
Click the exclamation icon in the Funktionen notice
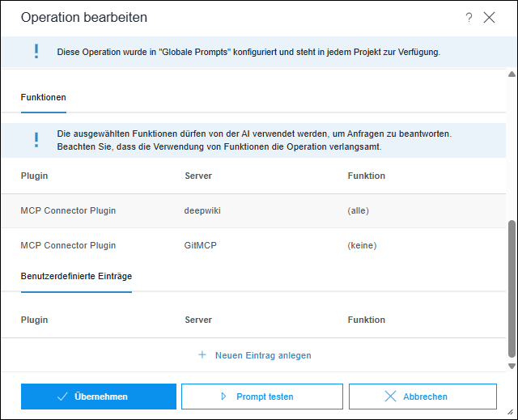click(x=36, y=140)
